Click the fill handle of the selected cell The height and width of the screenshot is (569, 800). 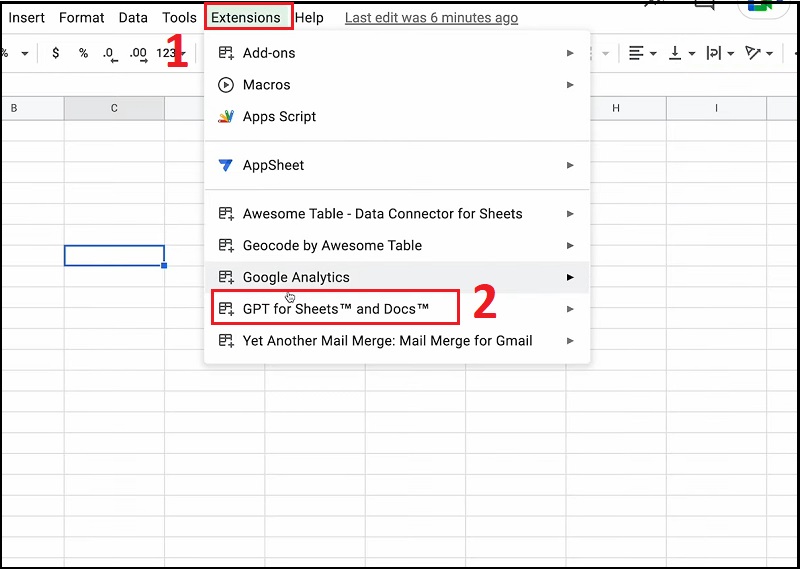click(x=164, y=265)
